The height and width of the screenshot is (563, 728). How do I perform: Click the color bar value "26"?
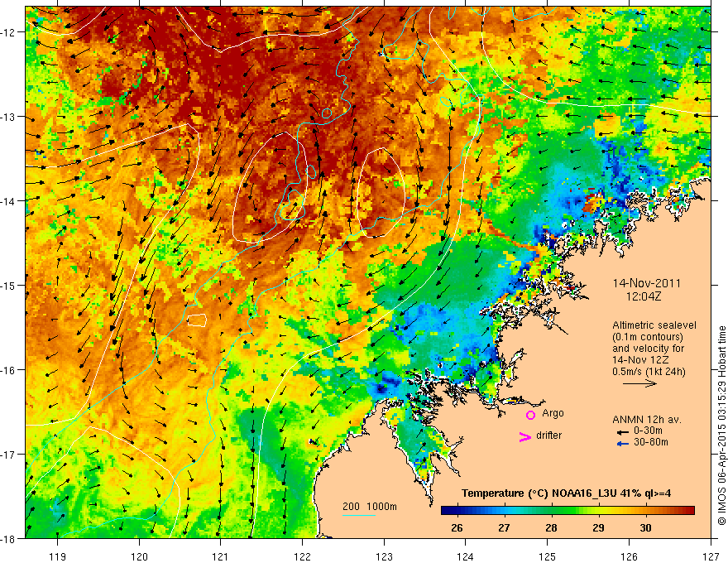(457, 527)
